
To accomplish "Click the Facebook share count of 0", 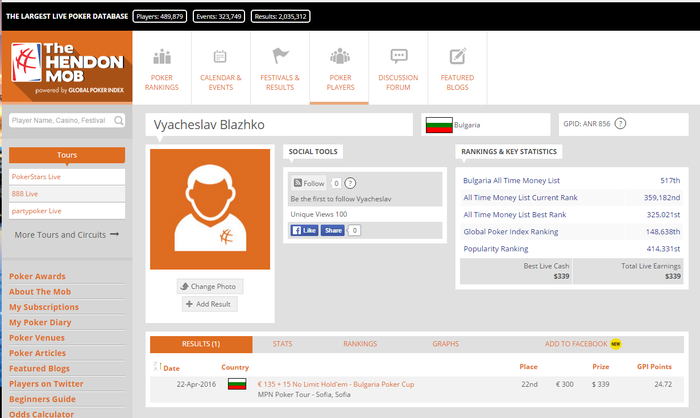I will [354, 230].
